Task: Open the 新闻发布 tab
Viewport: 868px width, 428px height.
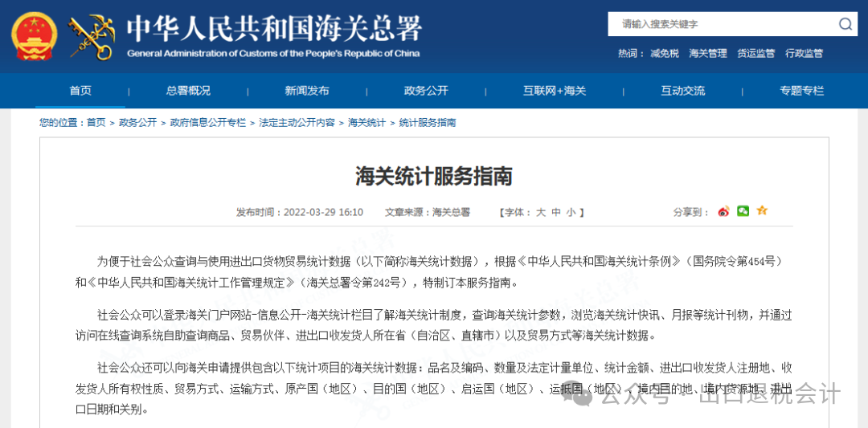Action: pos(307,91)
